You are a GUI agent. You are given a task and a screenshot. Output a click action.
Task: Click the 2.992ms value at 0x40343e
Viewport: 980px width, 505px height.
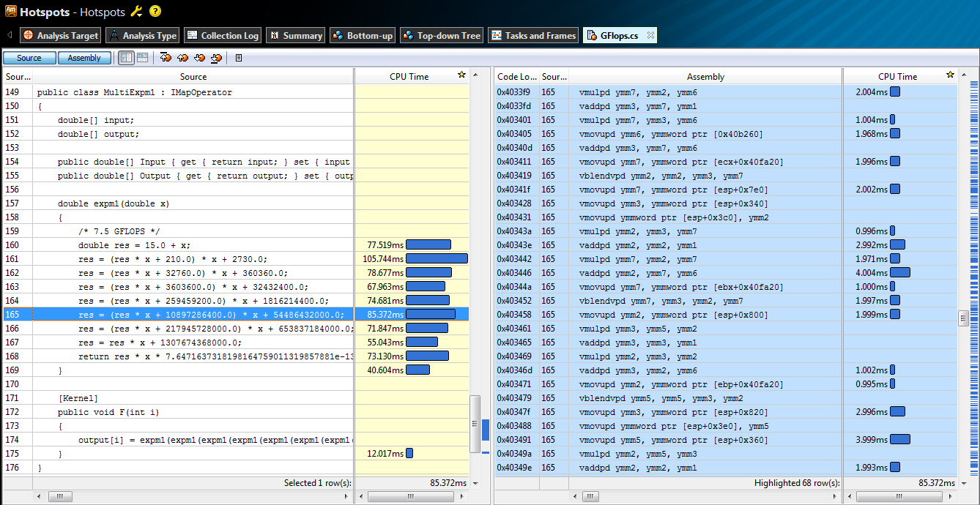point(871,245)
